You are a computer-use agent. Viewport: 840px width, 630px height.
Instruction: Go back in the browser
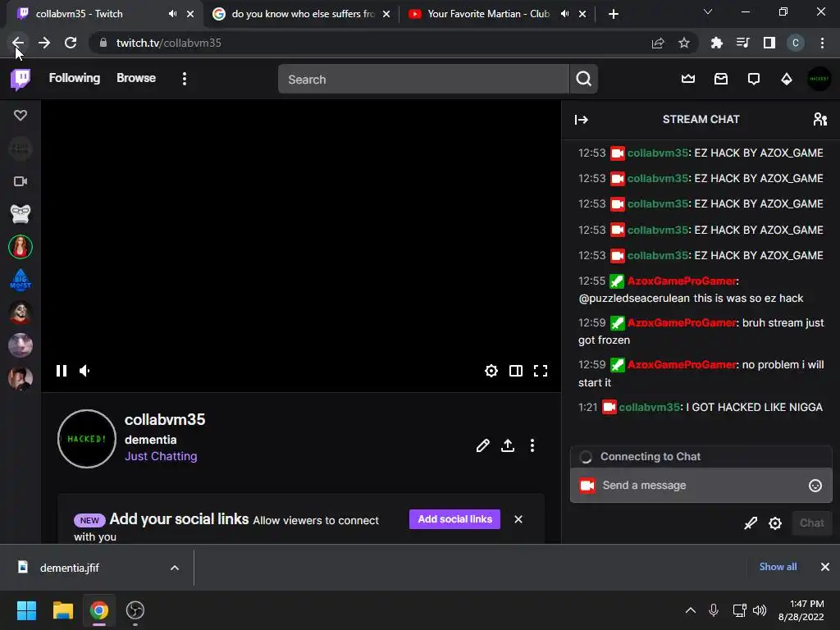click(18, 43)
